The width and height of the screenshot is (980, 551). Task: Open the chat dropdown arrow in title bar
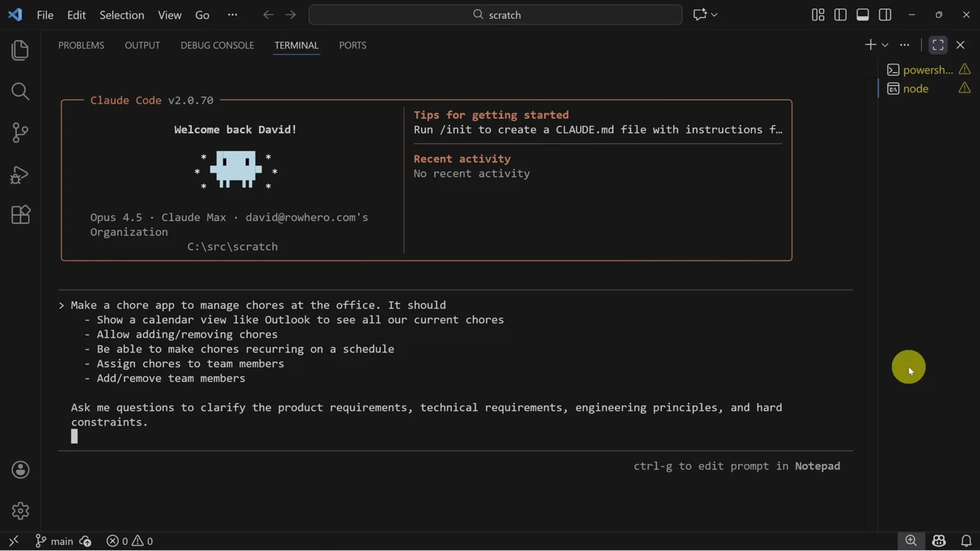(714, 15)
